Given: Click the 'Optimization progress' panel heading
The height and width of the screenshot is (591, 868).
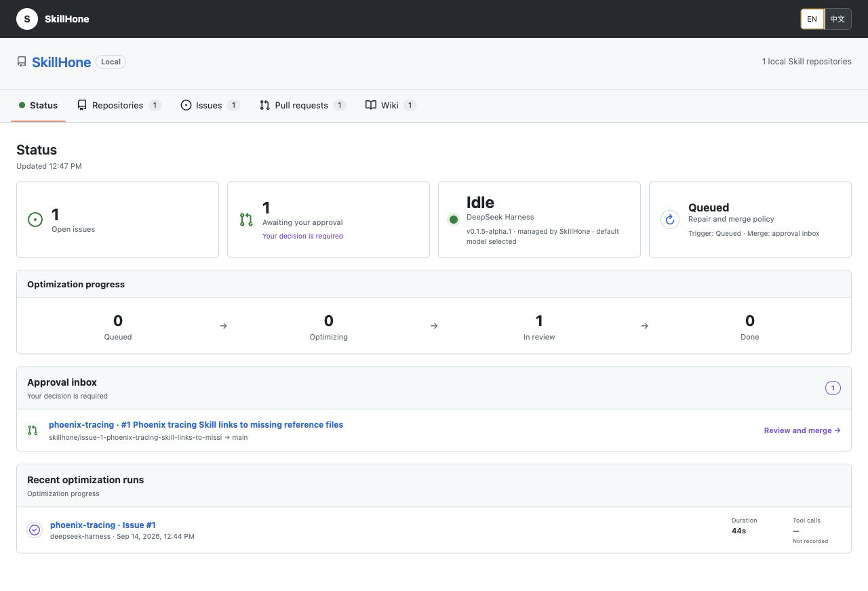Looking at the screenshot, I should coord(76,285).
